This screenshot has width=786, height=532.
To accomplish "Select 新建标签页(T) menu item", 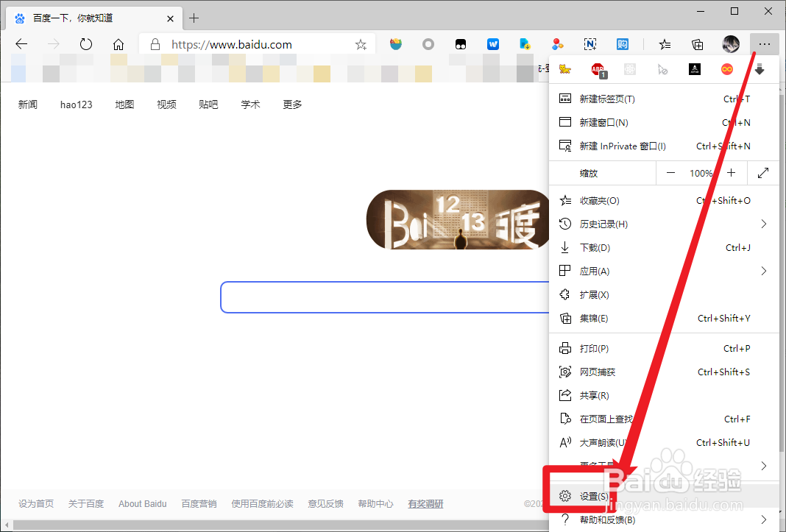I will pyautogui.click(x=664, y=99).
